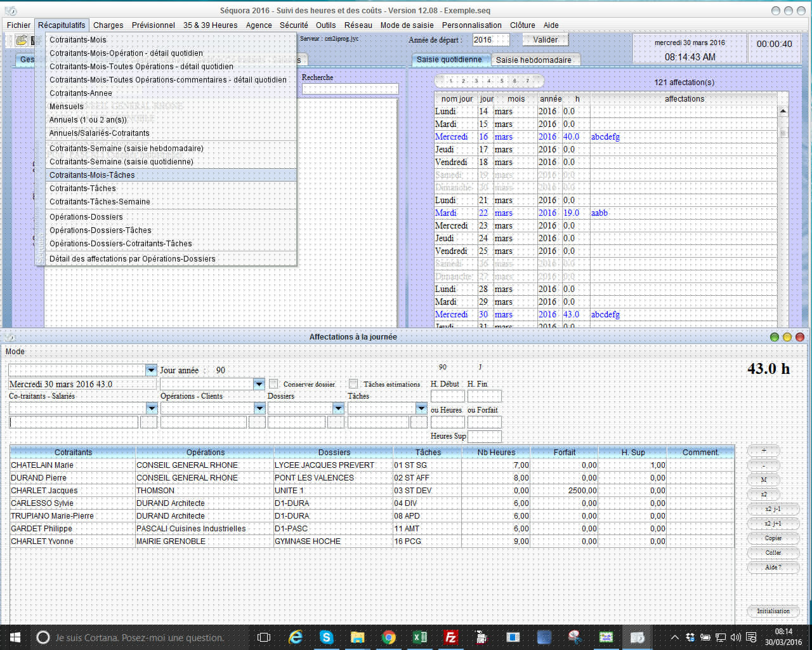Toggle the Tâches estimations checkbox
The width and height of the screenshot is (812, 650).
click(353, 384)
